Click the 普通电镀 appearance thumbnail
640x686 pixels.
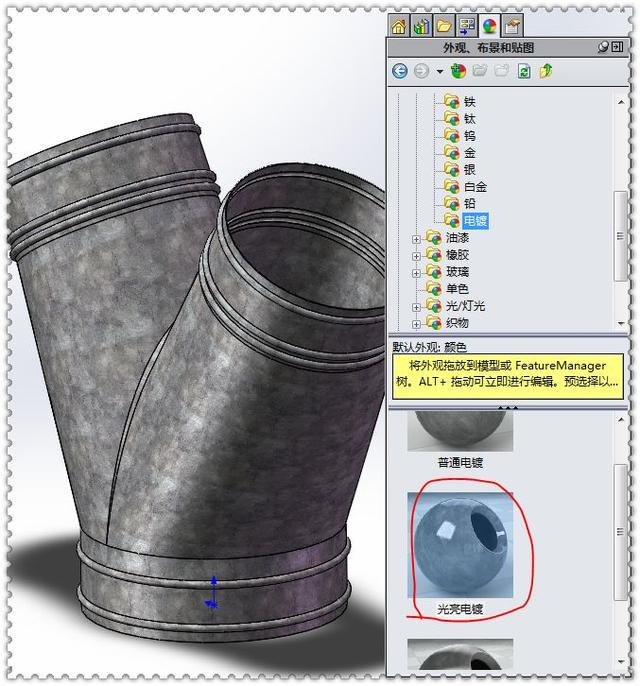[x=460, y=431]
